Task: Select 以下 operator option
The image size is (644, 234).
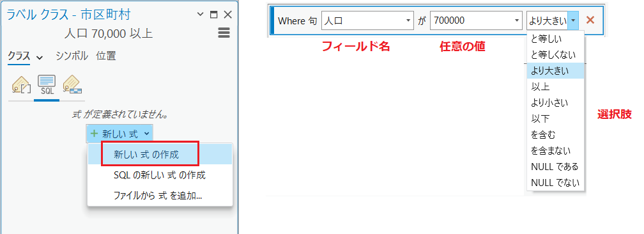Action: coord(555,119)
